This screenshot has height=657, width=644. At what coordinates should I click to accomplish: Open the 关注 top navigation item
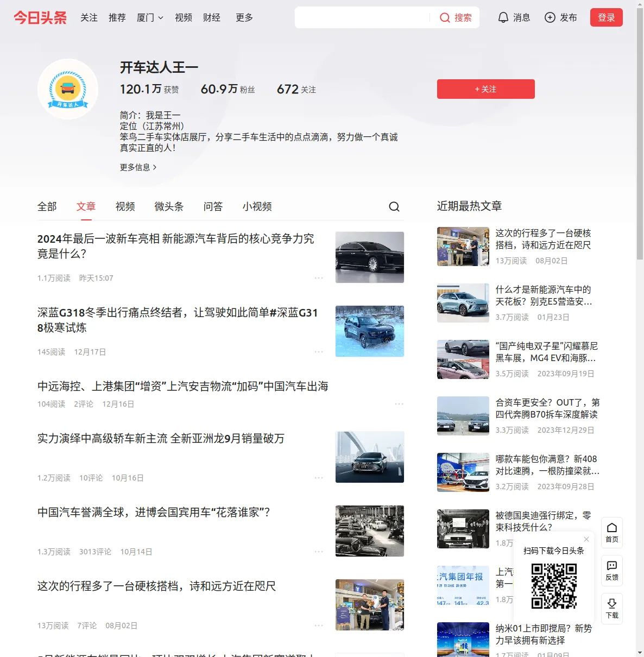89,17
